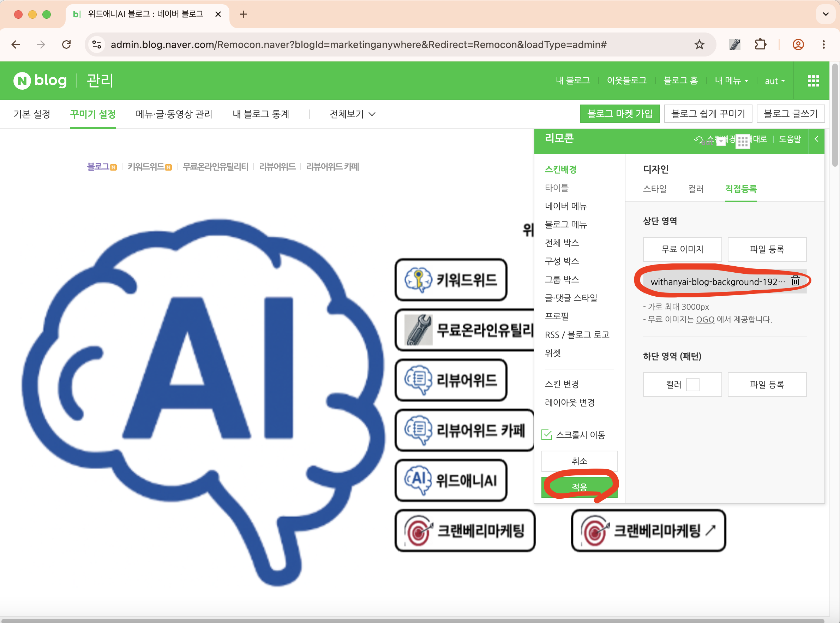
Task: Click the 블로그 쉽게 꾸미기 button
Action: tap(708, 113)
